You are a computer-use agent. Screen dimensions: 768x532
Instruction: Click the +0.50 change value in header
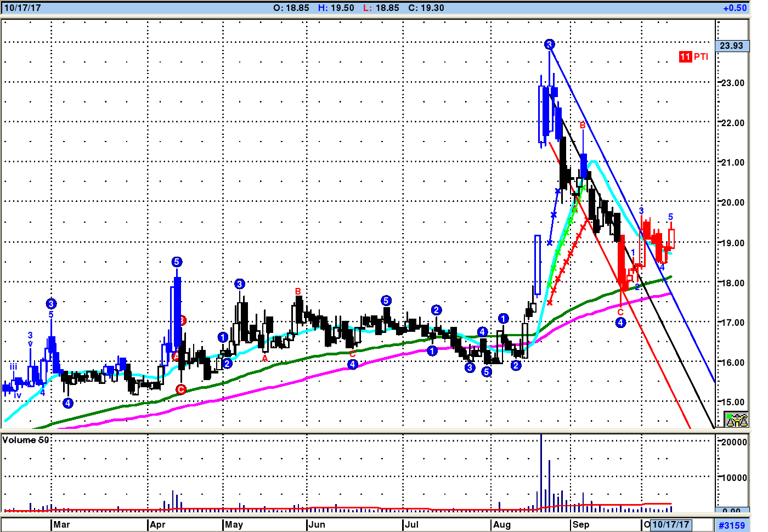pos(735,8)
